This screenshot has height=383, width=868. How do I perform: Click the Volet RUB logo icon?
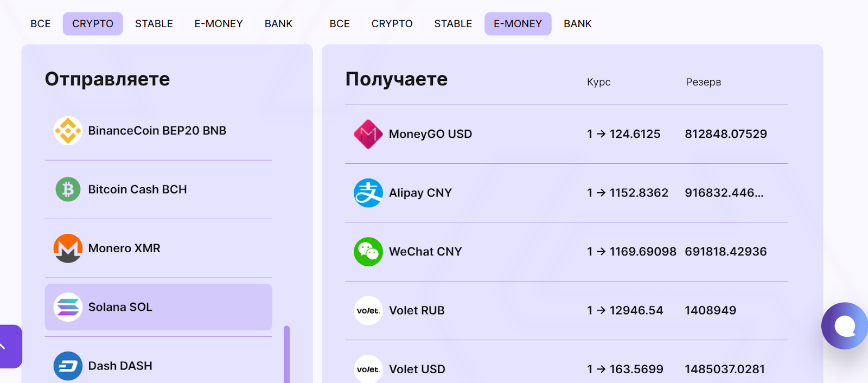pos(368,311)
